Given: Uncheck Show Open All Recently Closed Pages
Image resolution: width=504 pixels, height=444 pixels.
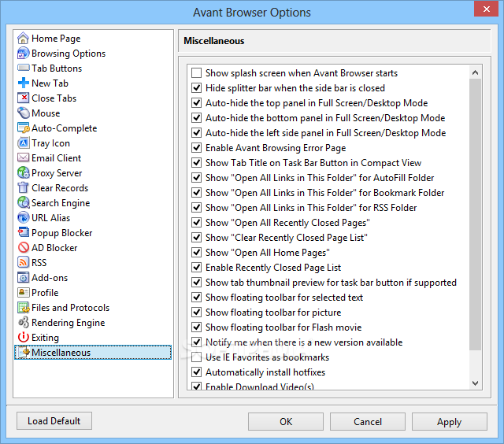Looking at the screenshot, I should tap(196, 222).
